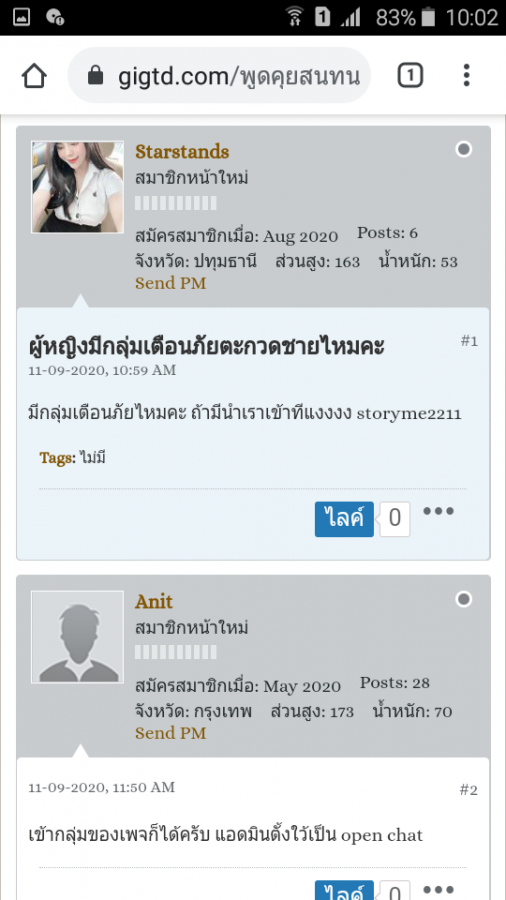Tap the gigtd.com address bar
506x900 pixels.
[219, 75]
